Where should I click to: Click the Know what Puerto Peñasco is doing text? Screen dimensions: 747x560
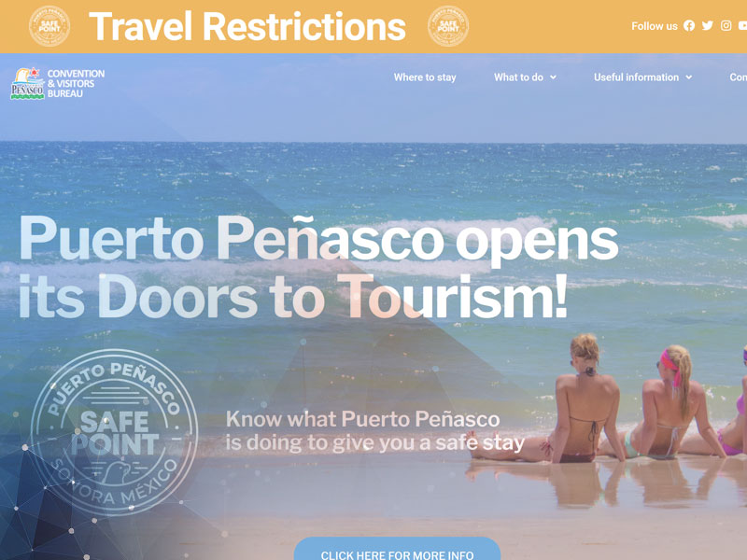click(374, 430)
